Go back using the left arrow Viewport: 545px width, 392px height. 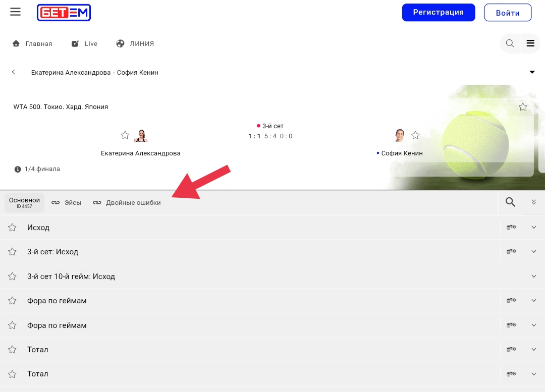point(14,72)
